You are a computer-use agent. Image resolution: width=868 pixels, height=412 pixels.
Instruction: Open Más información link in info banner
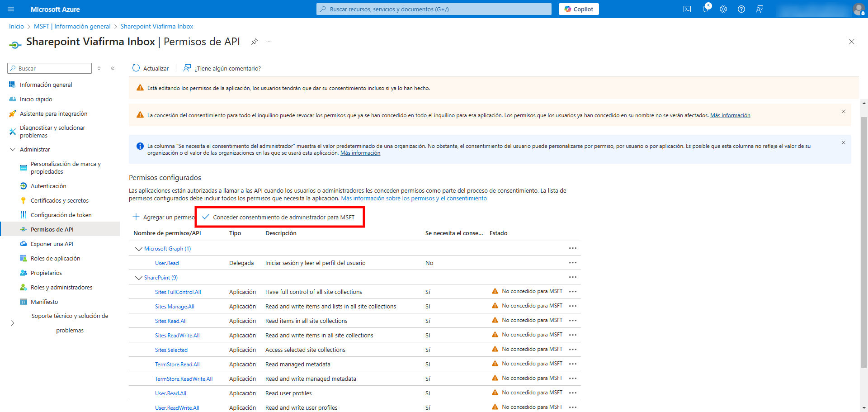point(360,153)
